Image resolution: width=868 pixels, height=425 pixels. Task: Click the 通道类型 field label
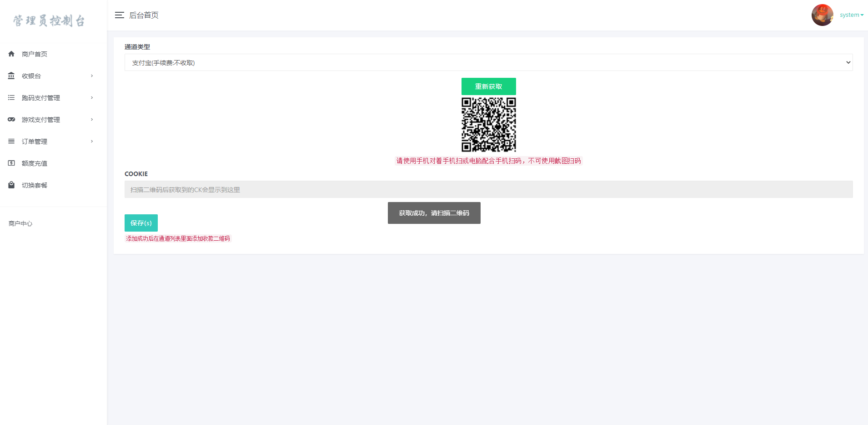point(137,47)
